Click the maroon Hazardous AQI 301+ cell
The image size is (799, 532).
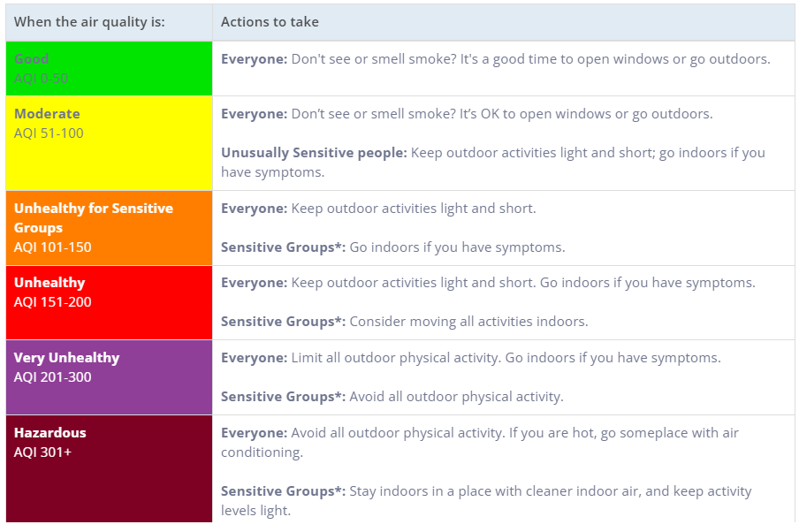tap(109, 468)
